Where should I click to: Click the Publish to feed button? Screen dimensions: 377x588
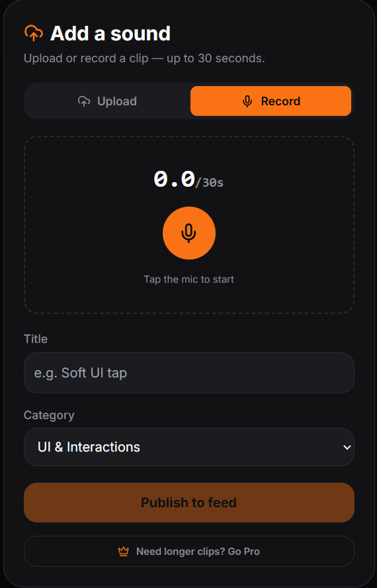189,503
